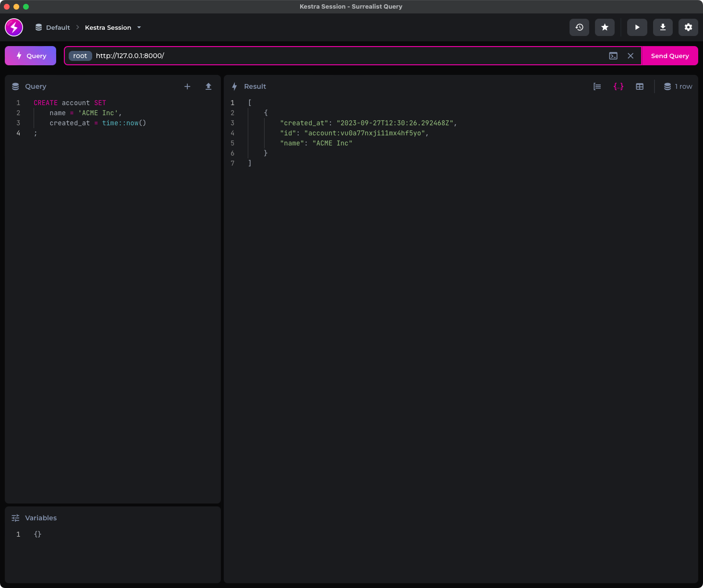This screenshot has height=588, width=703.
Task: Click the Surrealist lightning logo
Action: click(x=14, y=27)
